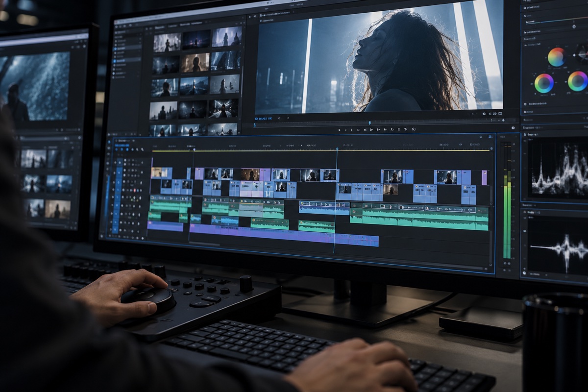This screenshot has width=588, height=392.
Task: Click the small icon at the timeline panel's top-right corner
Action: (x=490, y=137)
